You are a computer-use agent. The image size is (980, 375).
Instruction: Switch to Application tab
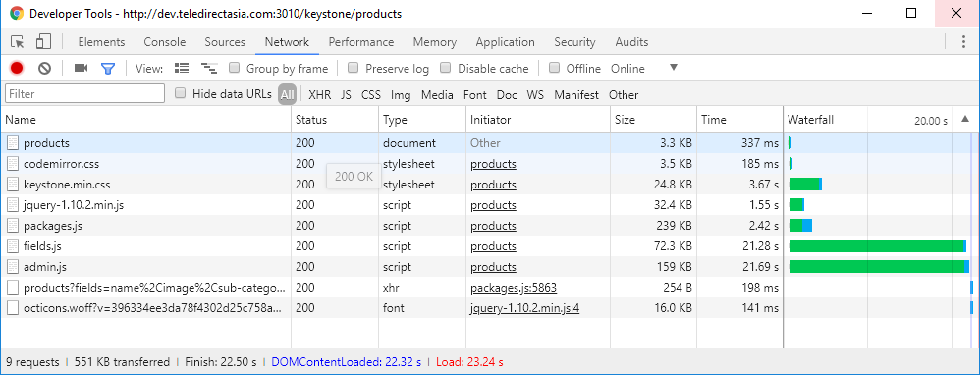tap(505, 42)
